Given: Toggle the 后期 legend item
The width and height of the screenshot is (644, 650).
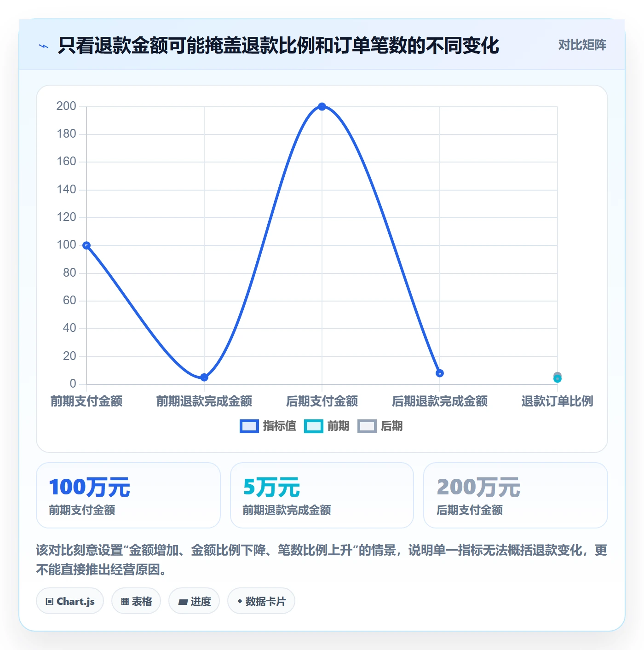Looking at the screenshot, I should pyautogui.click(x=380, y=426).
